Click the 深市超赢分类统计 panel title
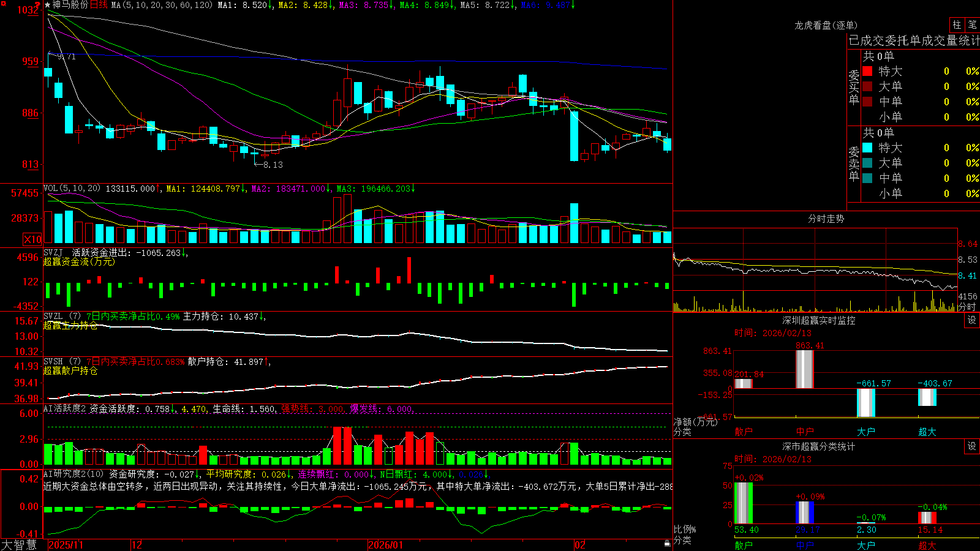Screen dimensions: 980x551 point(818,446)
